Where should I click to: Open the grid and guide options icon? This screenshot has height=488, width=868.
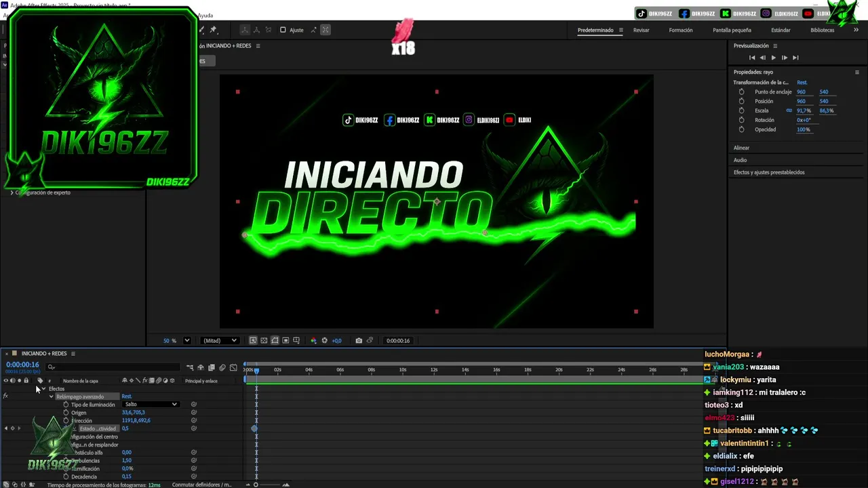pyautogui.click(x=296, y=340)
